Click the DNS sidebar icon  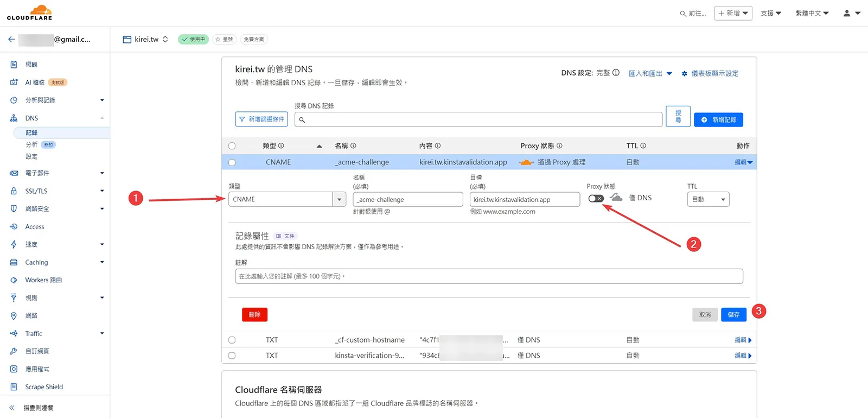click(14, 118)
